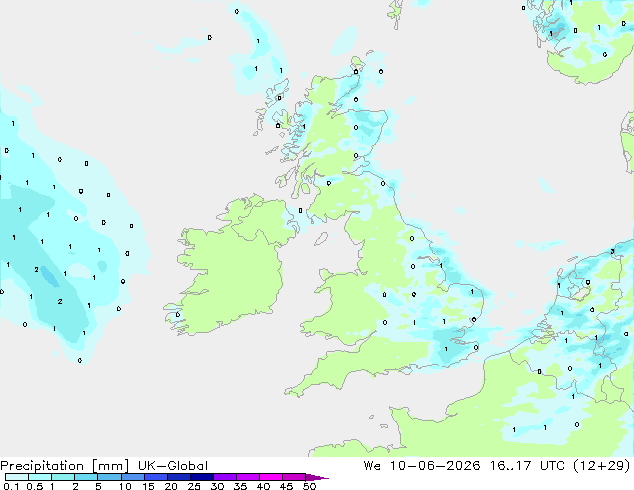Image resolution: width=634 pixels, height=490 pixels.
Task: Click the 0.1–0.5 mm legend color swatch
Action: pos(17,477)
